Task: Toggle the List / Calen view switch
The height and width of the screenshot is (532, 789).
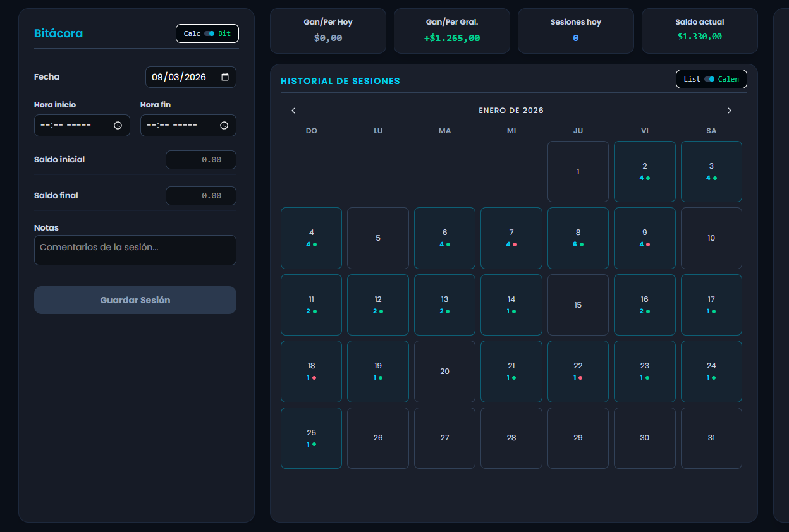Action: (711, 79)
